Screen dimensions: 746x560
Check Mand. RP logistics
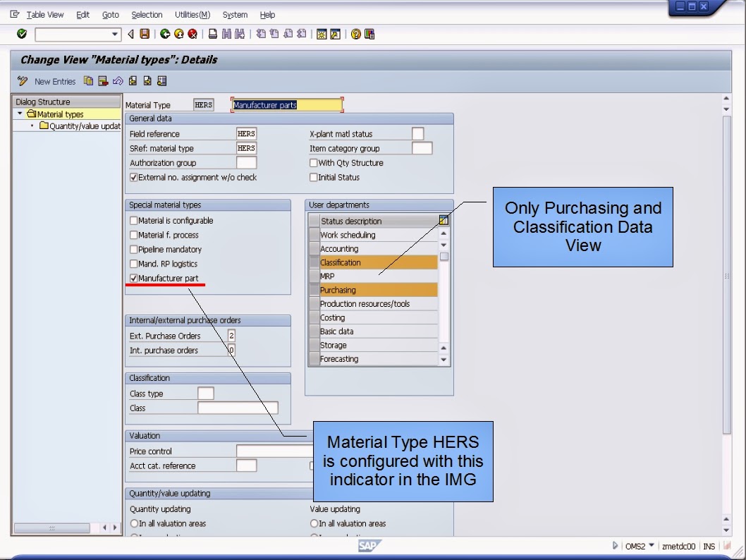point(134,264)
